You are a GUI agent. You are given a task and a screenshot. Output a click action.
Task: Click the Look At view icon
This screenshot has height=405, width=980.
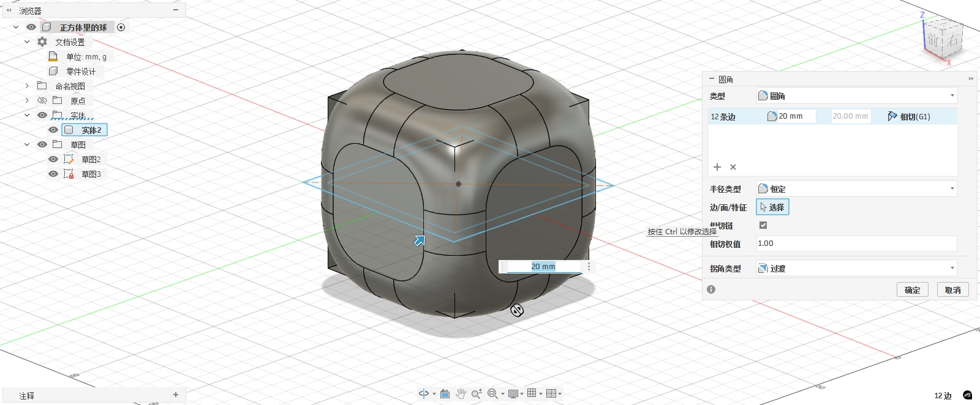(x=445, y=393)
